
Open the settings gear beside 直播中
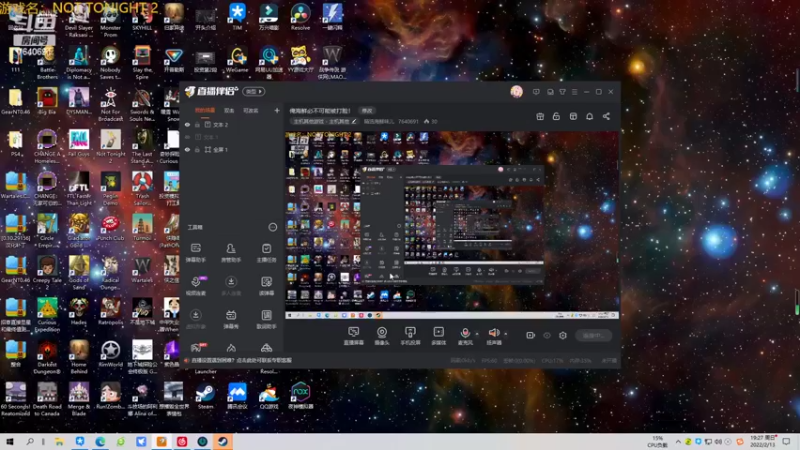pyautogui.click(x=563, y=335)
